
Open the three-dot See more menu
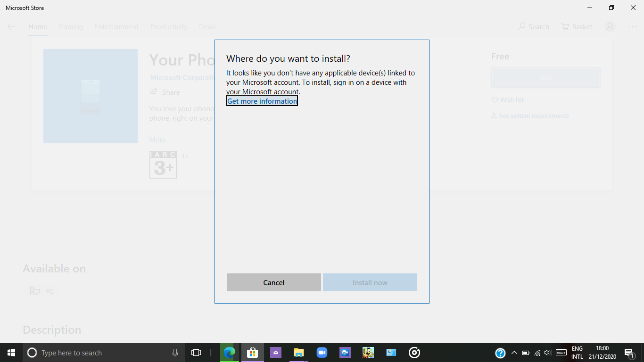coord(633,27)
